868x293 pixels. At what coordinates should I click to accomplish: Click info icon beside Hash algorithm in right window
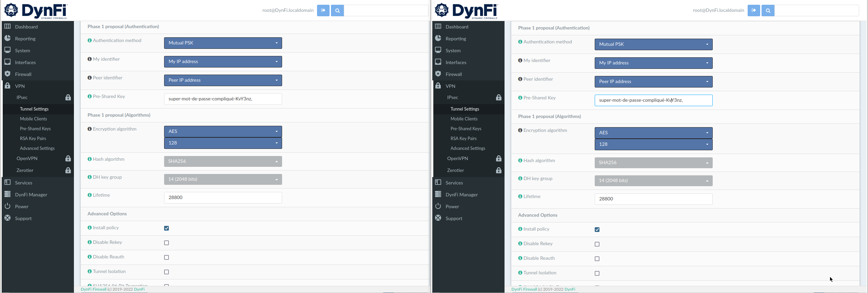(x=520, y=161)
